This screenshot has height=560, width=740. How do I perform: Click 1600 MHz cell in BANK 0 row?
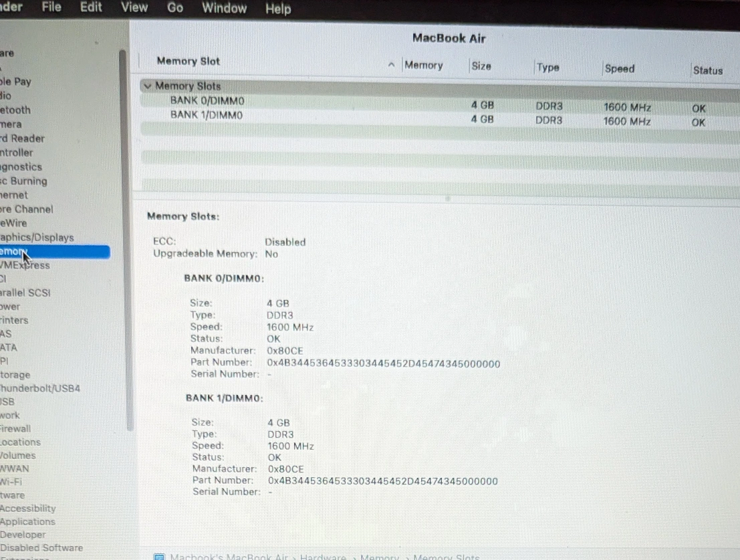[x=627, y=107]
